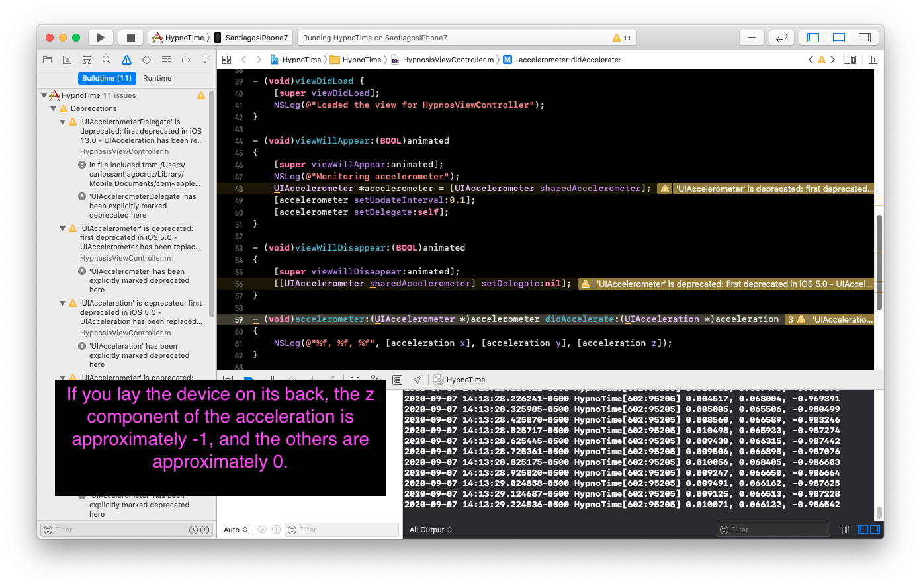
Task: Open HypnoTime scheme selector
Action: pyautogui.click(x=179, y=38)
